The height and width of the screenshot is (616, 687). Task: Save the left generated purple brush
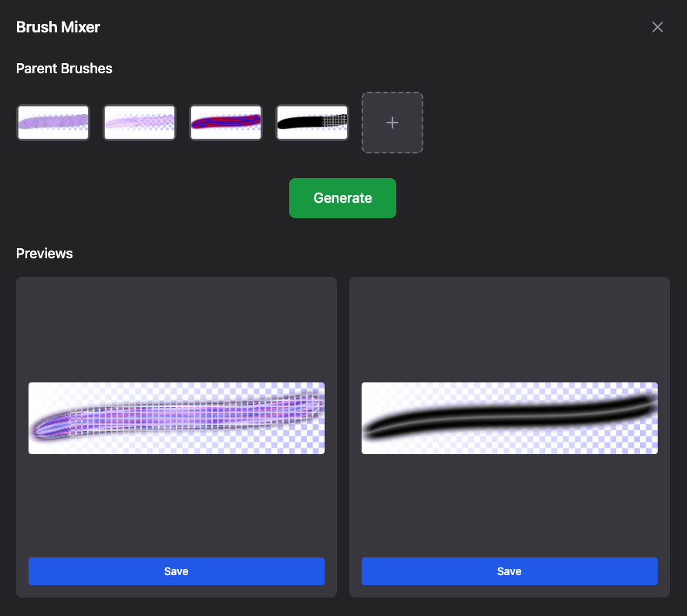[x=176, y=571]
